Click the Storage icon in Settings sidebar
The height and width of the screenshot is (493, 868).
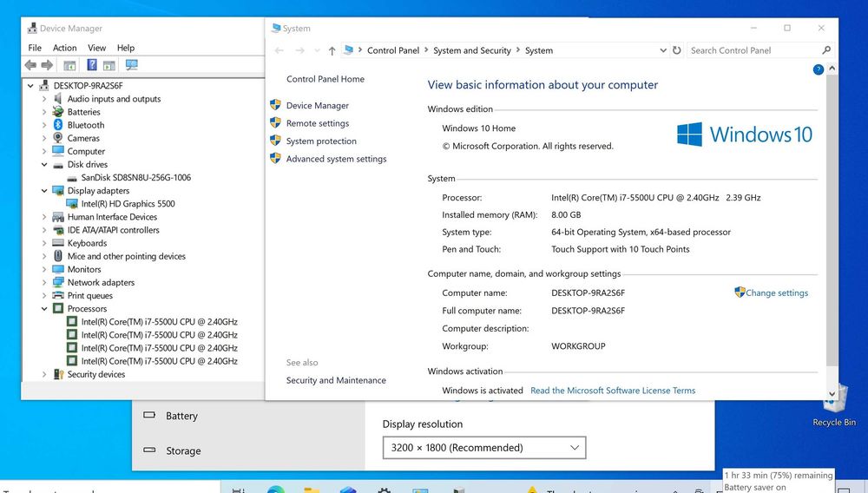click(149, 450)
